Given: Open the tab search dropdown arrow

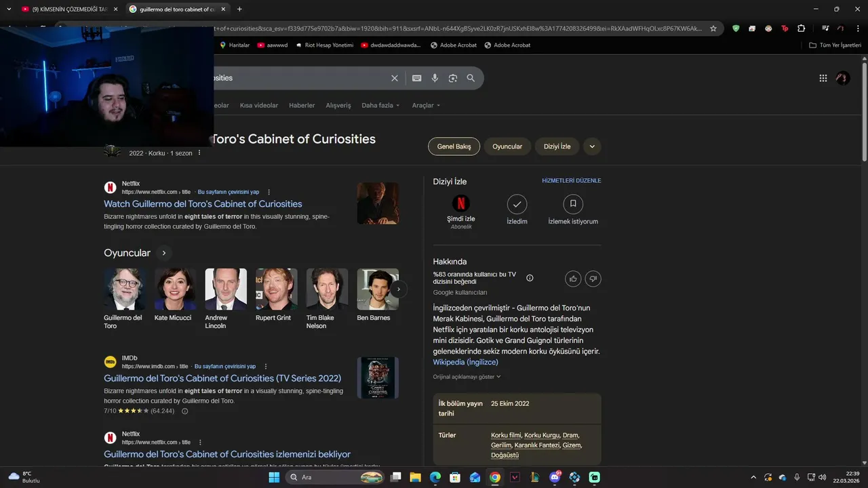Looking at the screenshot, I should point(9,9).
